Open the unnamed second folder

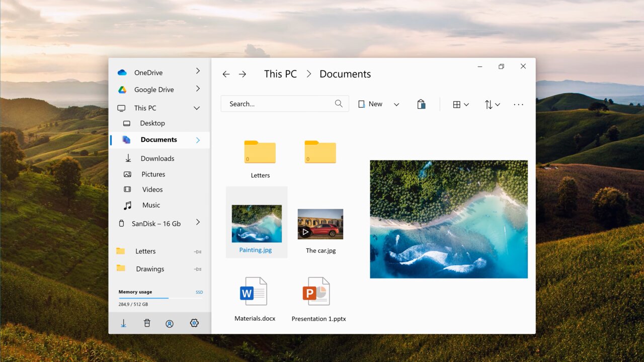(320, 152)
